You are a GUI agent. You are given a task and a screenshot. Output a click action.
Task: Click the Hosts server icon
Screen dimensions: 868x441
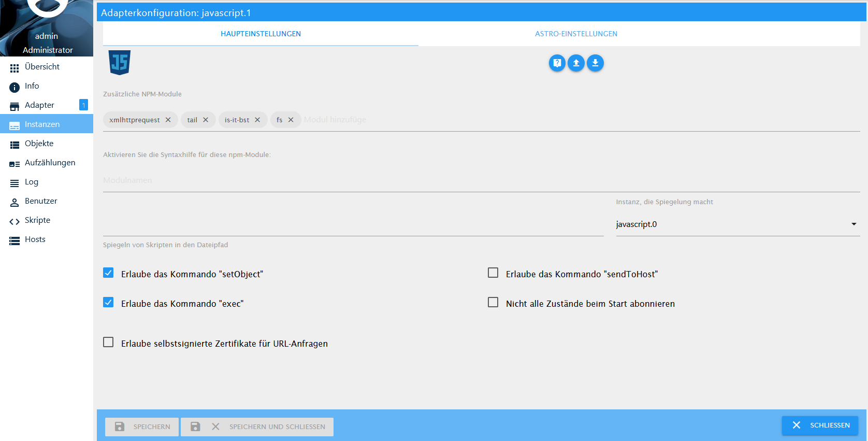[15, 240]
